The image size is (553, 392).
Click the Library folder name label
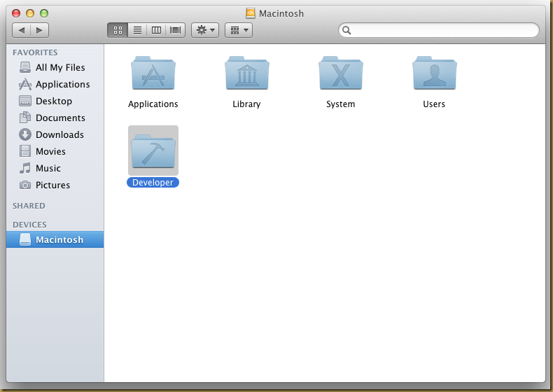tap(246, 104)
